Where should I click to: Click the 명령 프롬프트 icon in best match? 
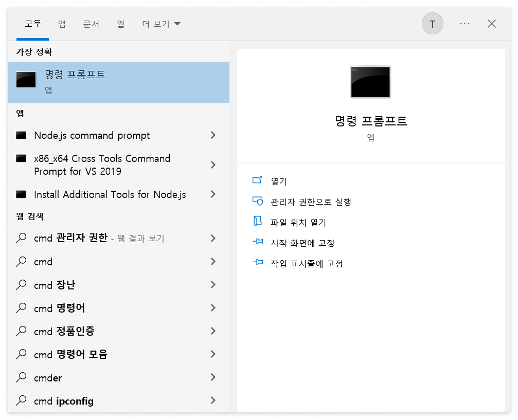(26, 80)
